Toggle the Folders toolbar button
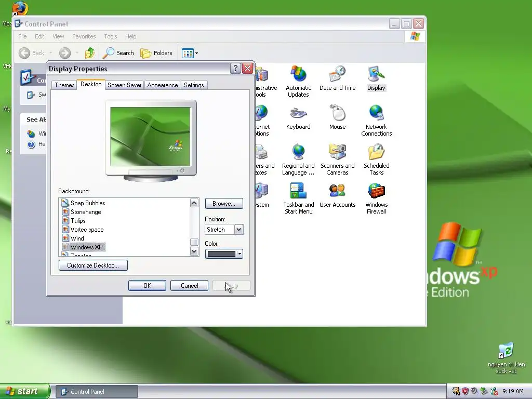Viewport: 532px width, 399px height. pyautogui.click(x=156, y=53)
